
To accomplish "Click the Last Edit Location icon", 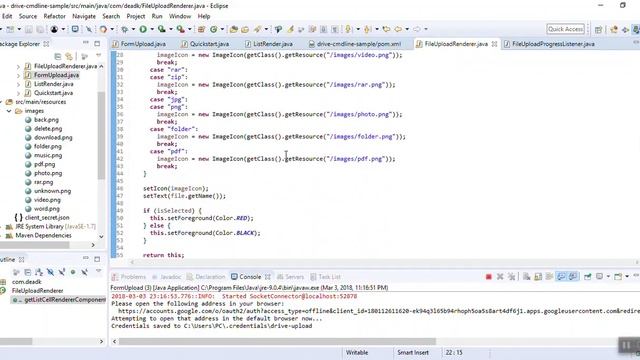I will 386,29.
